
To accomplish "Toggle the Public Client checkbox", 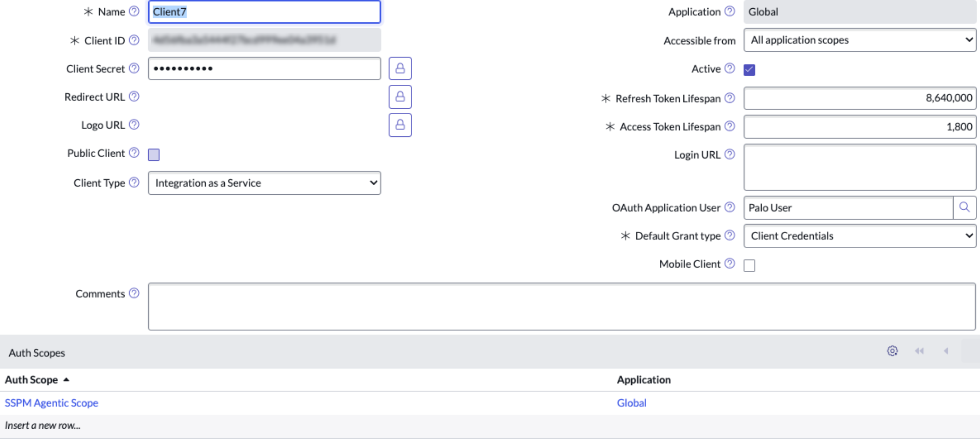I will (154, 155).
